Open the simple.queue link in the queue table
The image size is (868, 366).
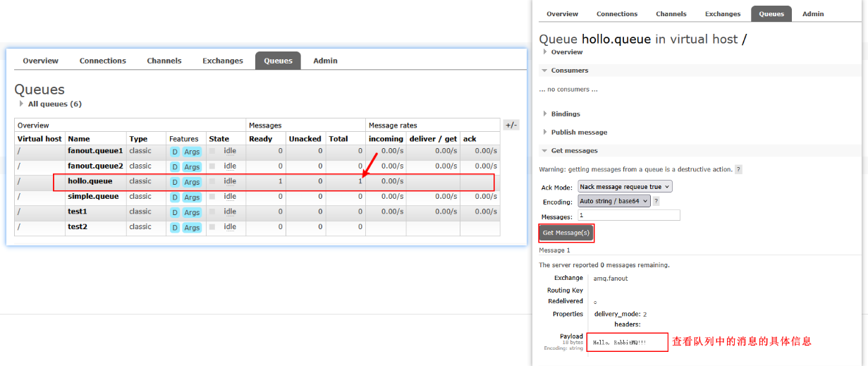click(x=93, y=197)
